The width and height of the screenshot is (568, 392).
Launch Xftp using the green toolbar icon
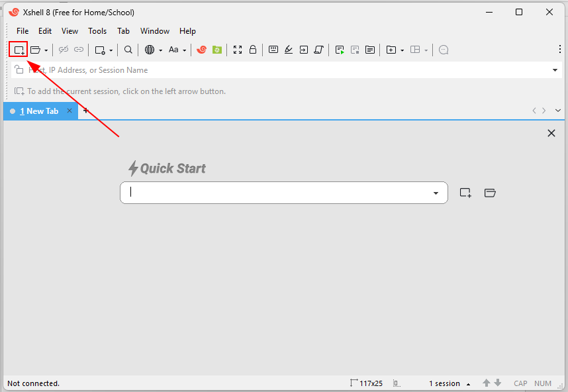(217, 50)
